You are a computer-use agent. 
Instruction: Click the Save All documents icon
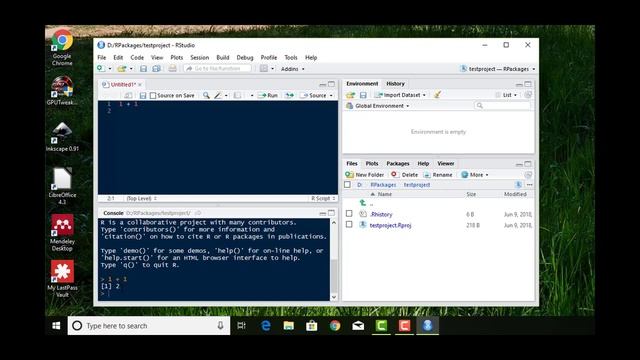pos(156,69)
